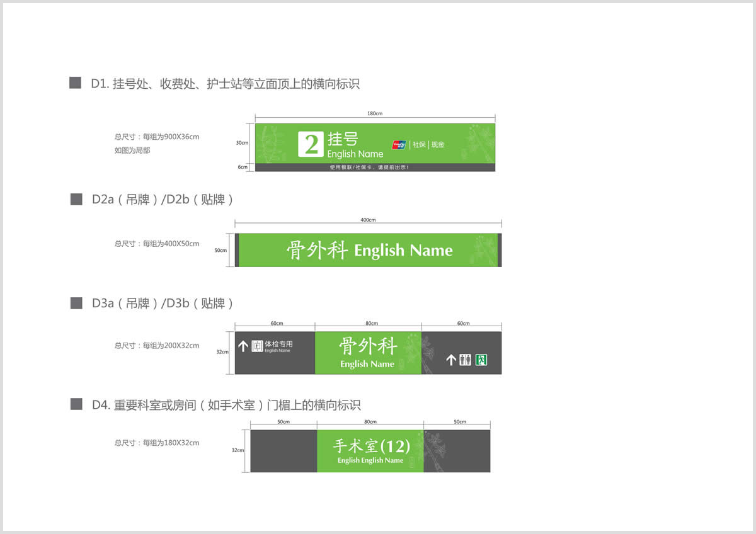Click the gray square bullet beside D4 heading
The height and width of the screenshot is (534, 756).
coord(76,404)
